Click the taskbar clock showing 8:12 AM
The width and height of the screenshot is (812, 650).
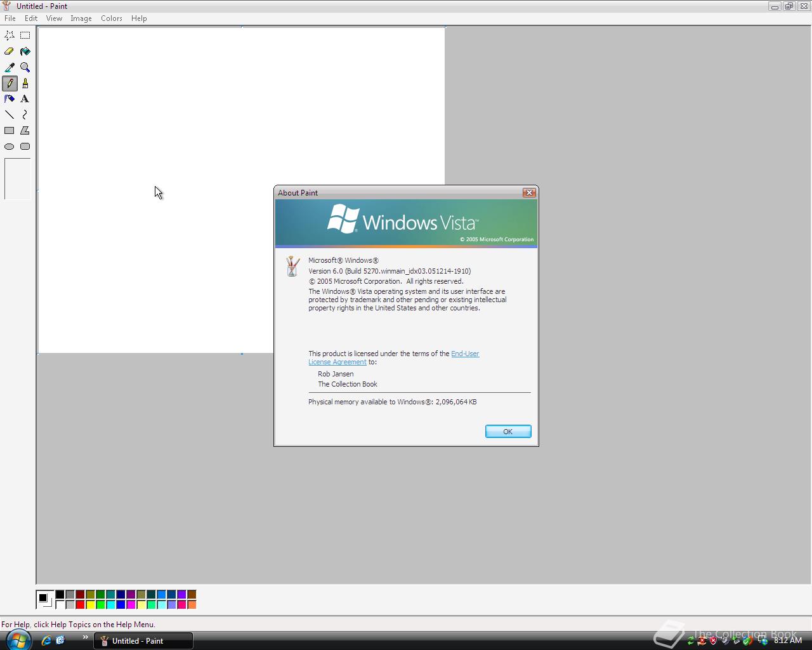[788, 640]
